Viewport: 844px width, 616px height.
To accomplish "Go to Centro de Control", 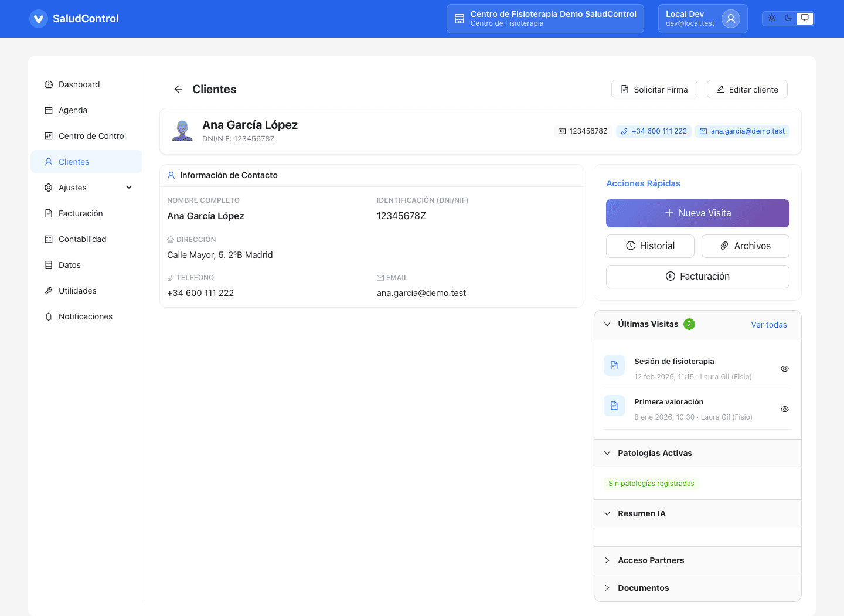I will pyautogui.click(x=86, y=136).
